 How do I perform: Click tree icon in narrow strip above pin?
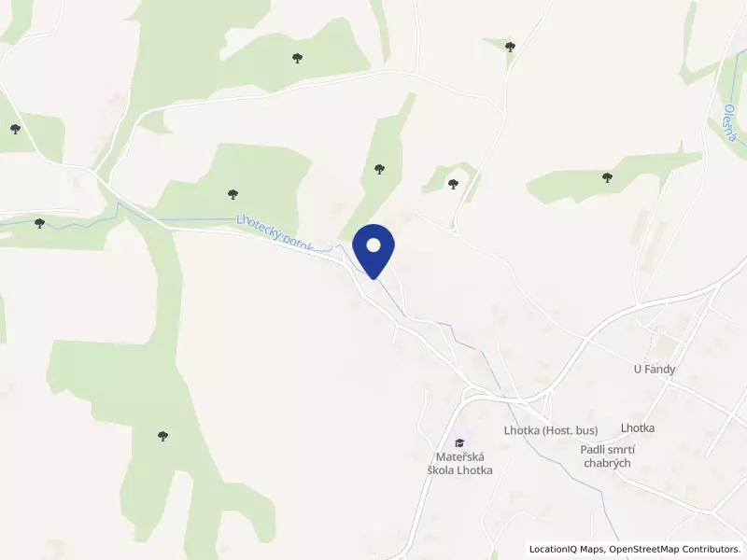pos(379,169)
